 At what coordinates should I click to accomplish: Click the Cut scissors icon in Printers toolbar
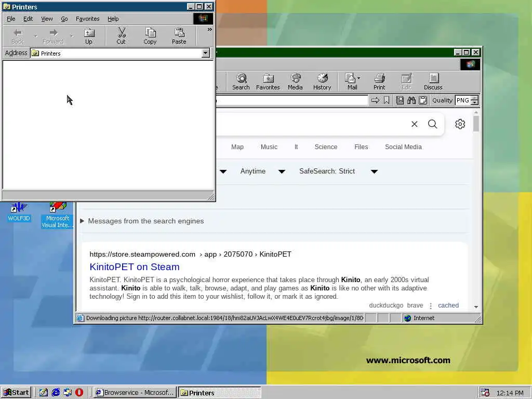click(121, 36)
